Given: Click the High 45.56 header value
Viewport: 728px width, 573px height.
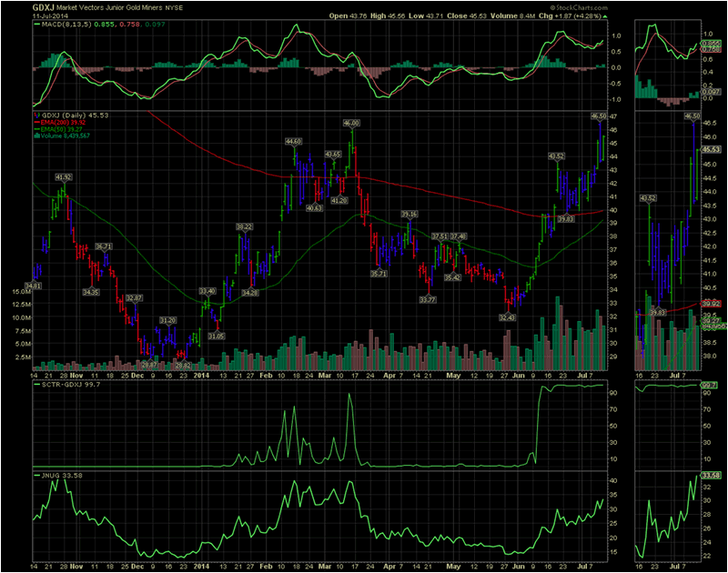Looking at the screenshot, I should pos(388,15).
